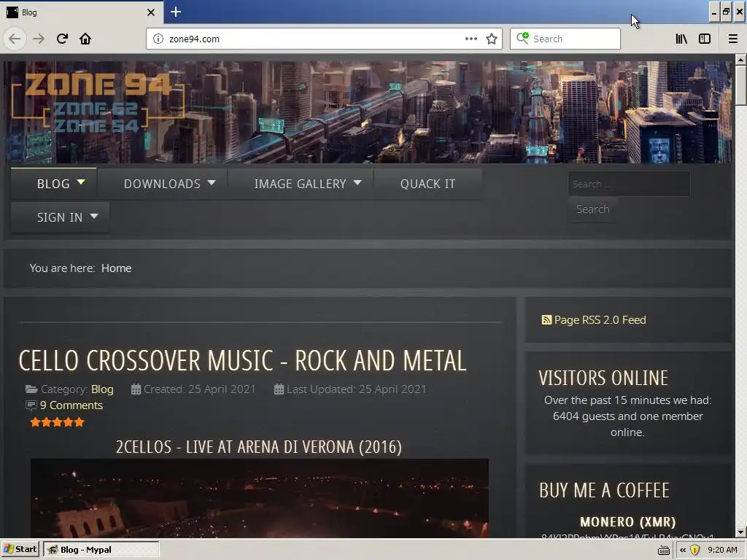Toggle the sidebar view icon
The width and height of the screenshot is (747, 560).
(705, 39)
